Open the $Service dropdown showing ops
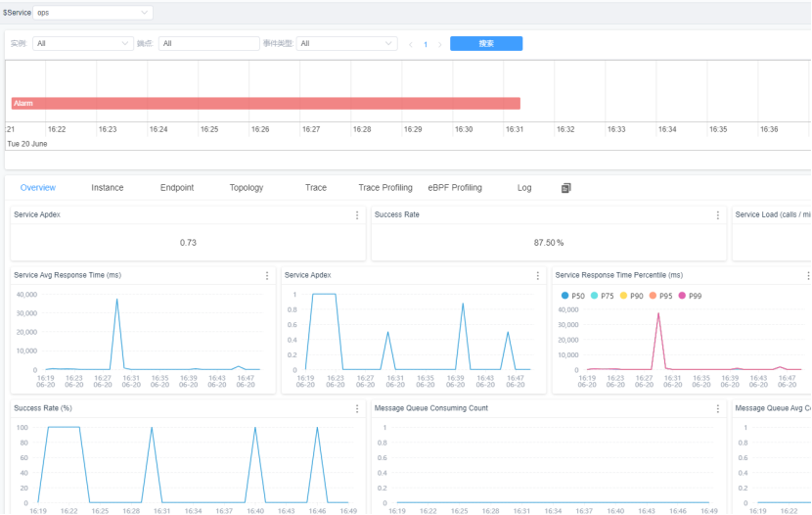 pos(93,13)
